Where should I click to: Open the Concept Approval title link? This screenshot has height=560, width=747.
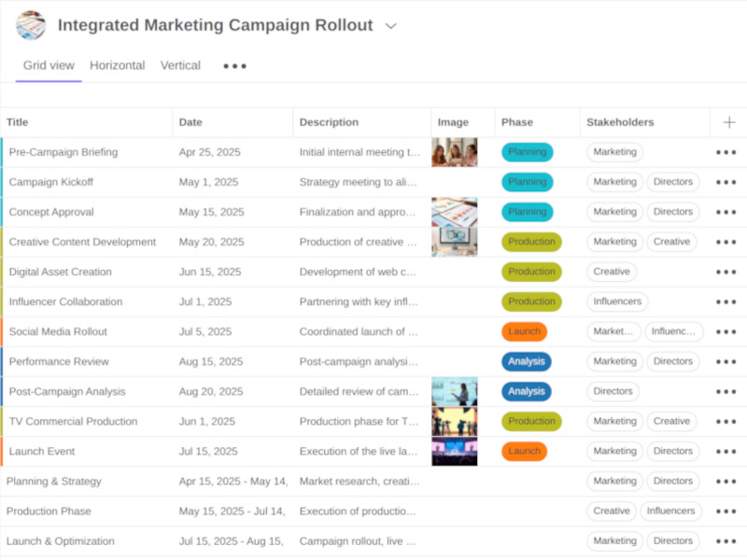point(51,212)
